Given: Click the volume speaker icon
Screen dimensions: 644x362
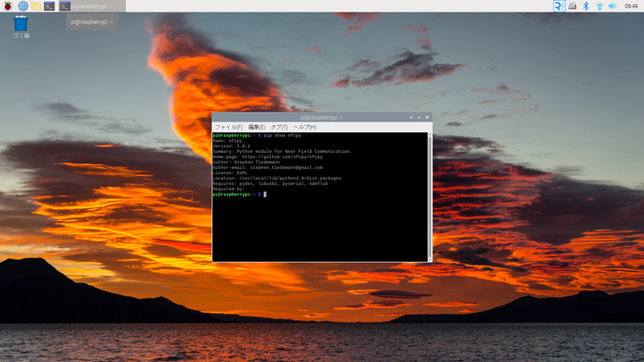Looking at the screenshot, I should 612,5.
